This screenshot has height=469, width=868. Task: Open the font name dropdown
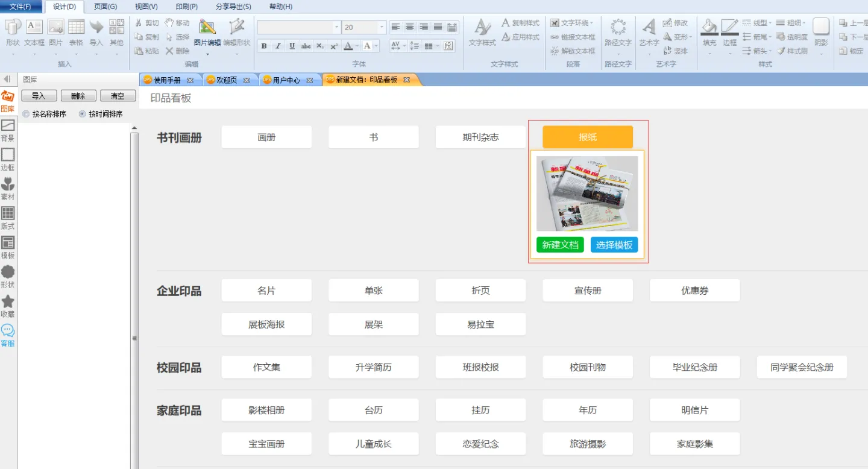pyautogui.click(x=336, y=27)
